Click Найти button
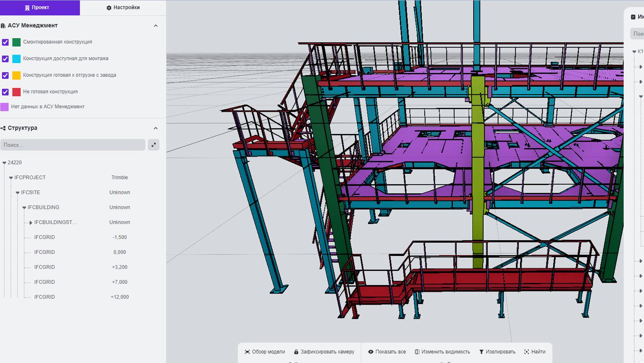The width and height of the screenshot is (644, 363). tap(535, 352)
